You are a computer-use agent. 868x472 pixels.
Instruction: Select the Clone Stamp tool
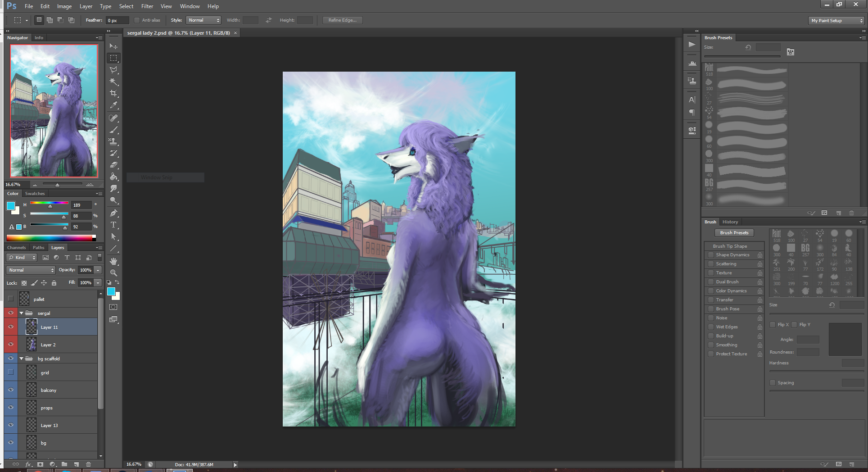[x=113, y=141]
